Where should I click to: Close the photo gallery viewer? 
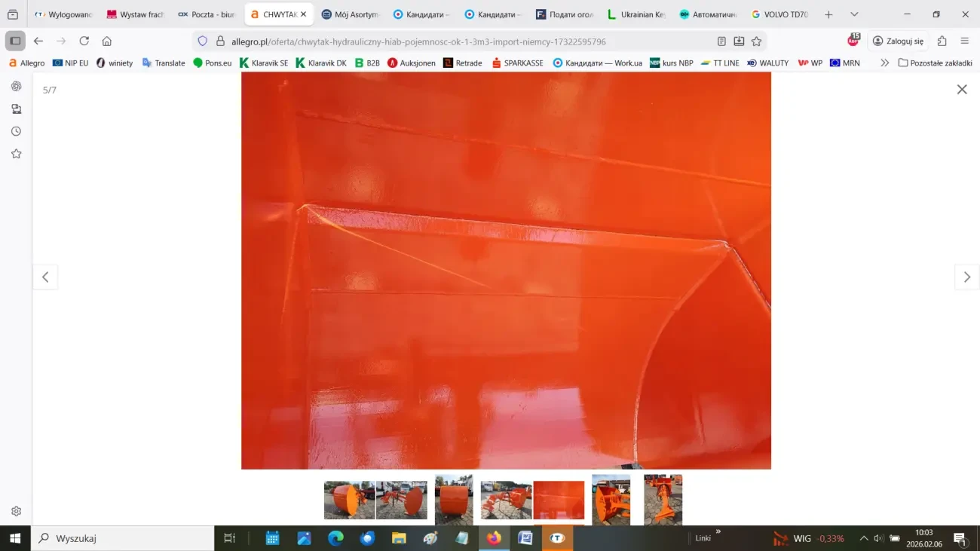961,90
